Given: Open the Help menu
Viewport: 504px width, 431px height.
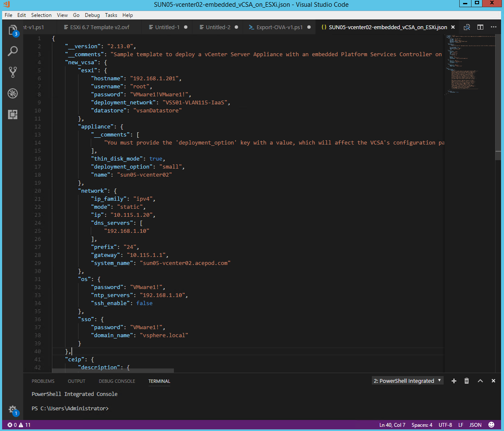Looking at the screenshot, I should point(127,15).
